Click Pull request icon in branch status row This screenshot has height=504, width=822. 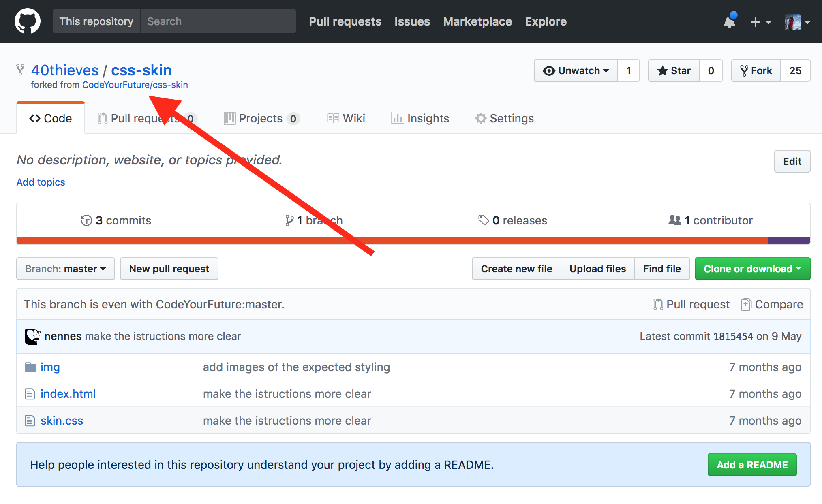click(658, 304)
